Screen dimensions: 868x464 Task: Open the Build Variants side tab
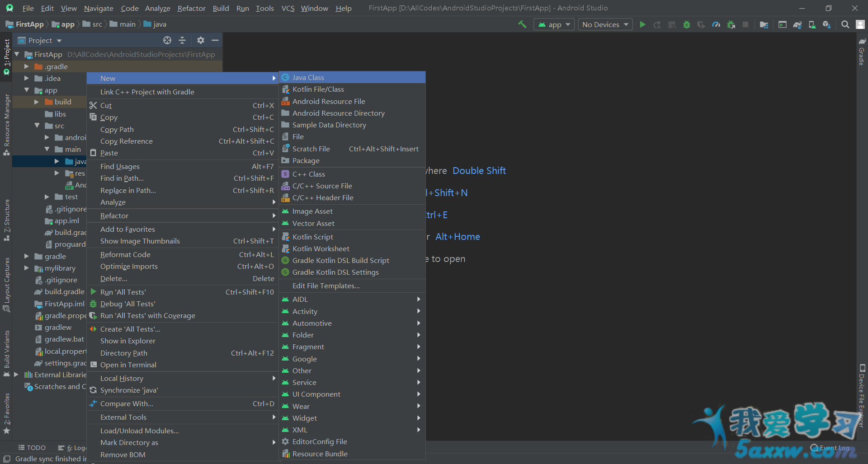[x=6, y=354]
